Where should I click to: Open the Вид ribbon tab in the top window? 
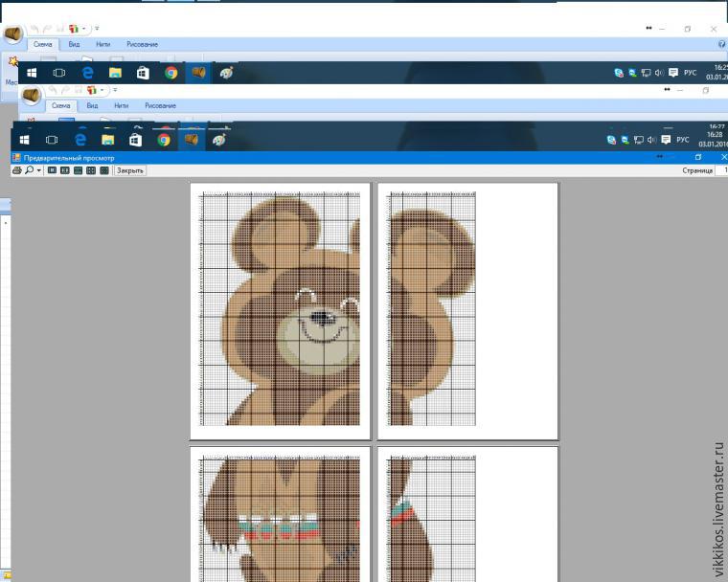point(74,45)
